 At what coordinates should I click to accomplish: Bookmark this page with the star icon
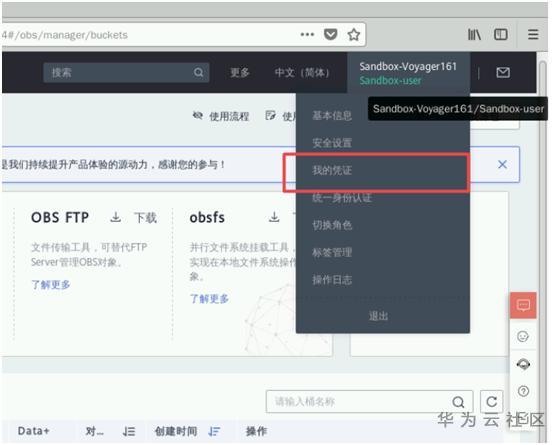[353, 35]
